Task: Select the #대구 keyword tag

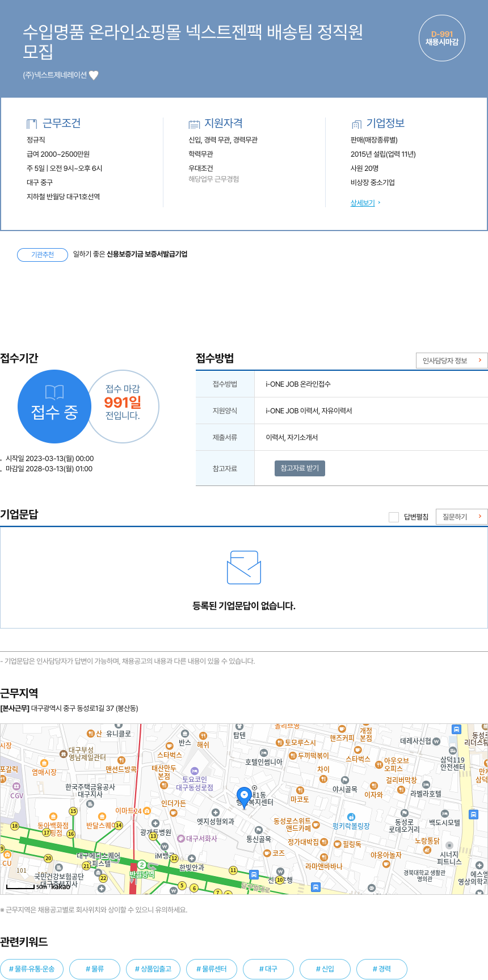Action: click(x=268, y=969)
